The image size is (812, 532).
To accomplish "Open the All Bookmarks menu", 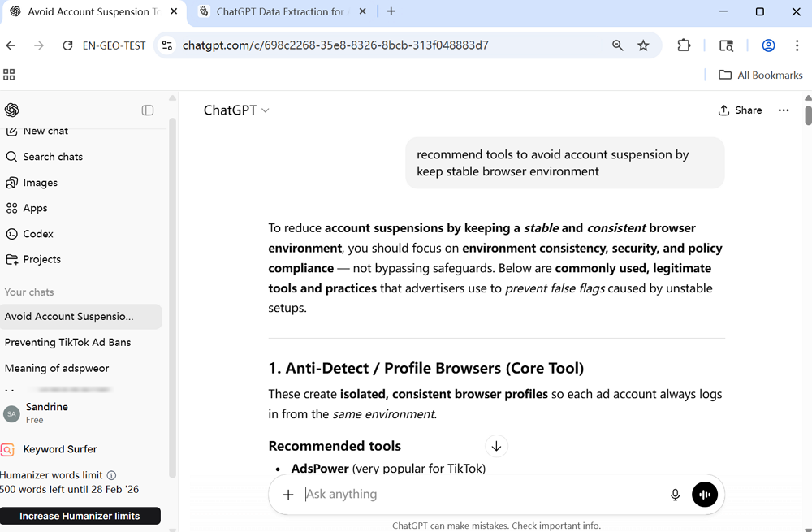I will (760, 75).
